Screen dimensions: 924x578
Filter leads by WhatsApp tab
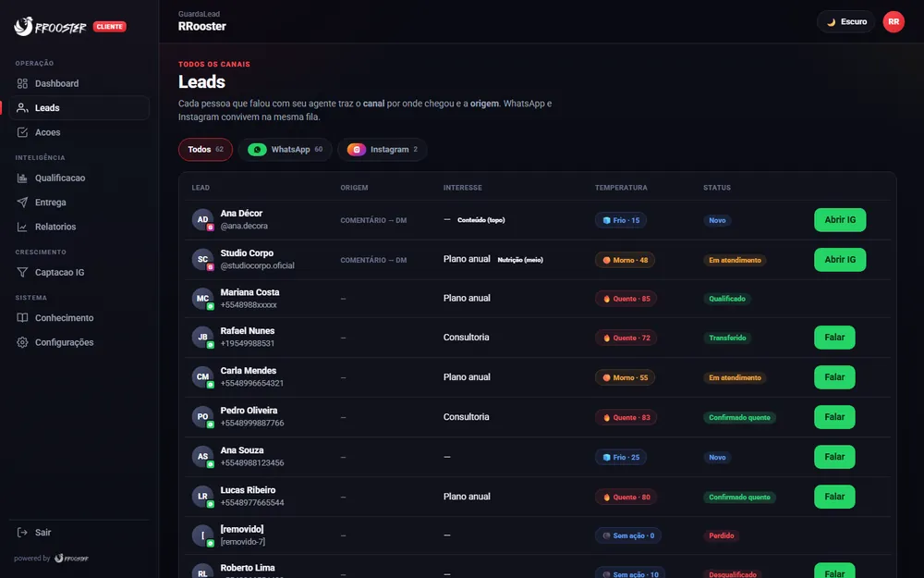point(286,149)
